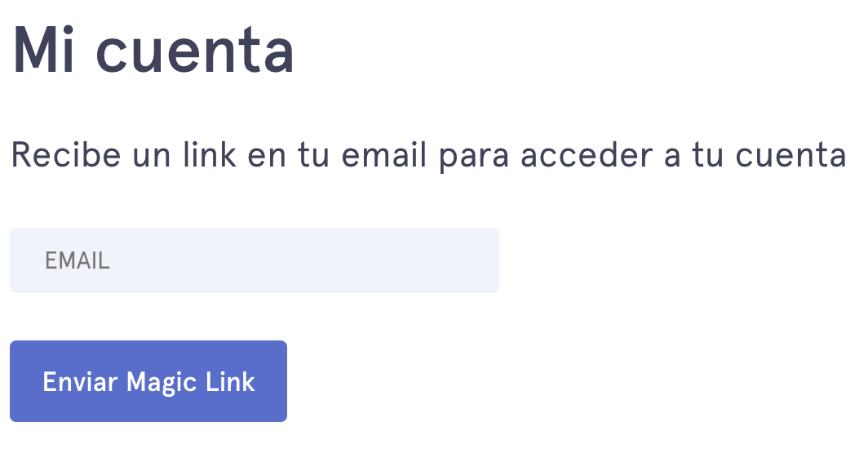Click the Enviar Magic Link button
Viewport: 868px width, 467px height.
pyautogui.click(x=148, y=381)
